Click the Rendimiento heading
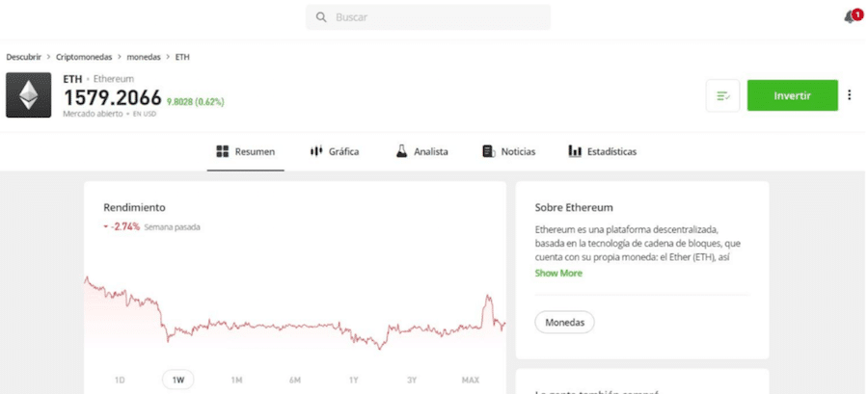The width and height of the screenshot is (868, 394). tap(134, 208)
